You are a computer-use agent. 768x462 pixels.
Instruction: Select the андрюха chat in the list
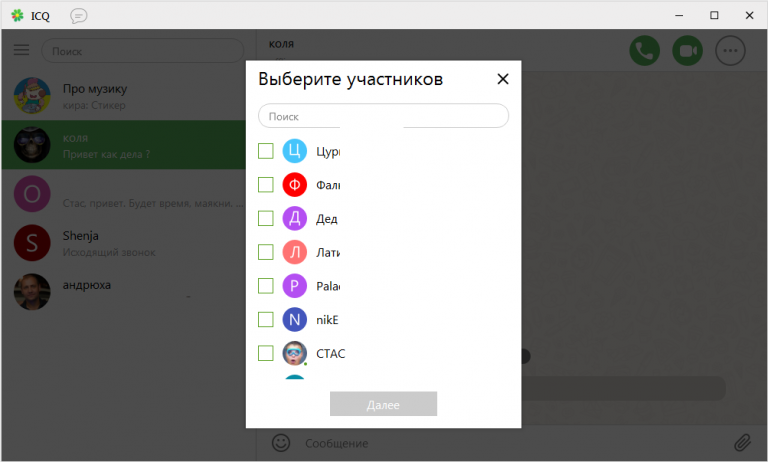(128, 291)
